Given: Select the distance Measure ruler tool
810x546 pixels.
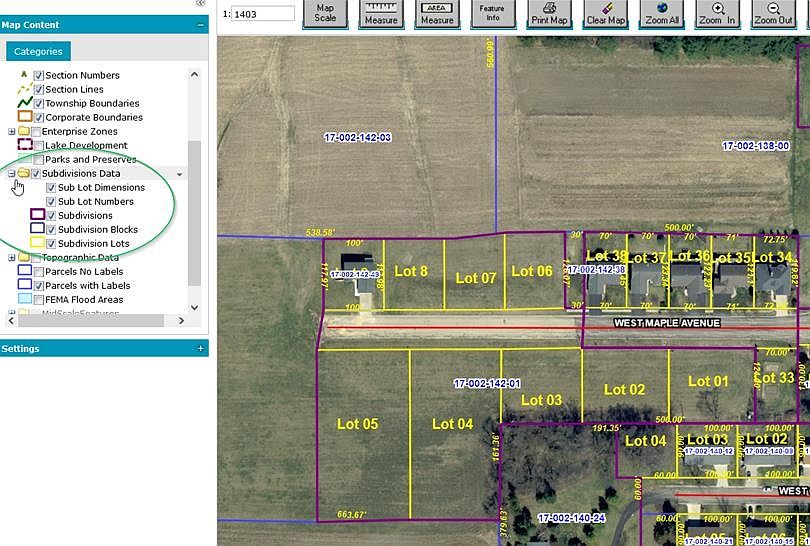Looking at the screenshot, I should pos(381,13).
